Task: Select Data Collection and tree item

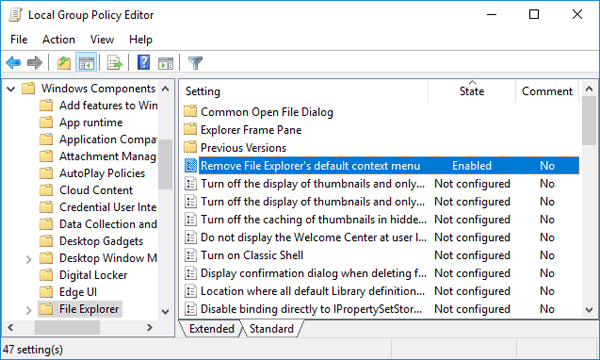Action: (x=108, y=224)
